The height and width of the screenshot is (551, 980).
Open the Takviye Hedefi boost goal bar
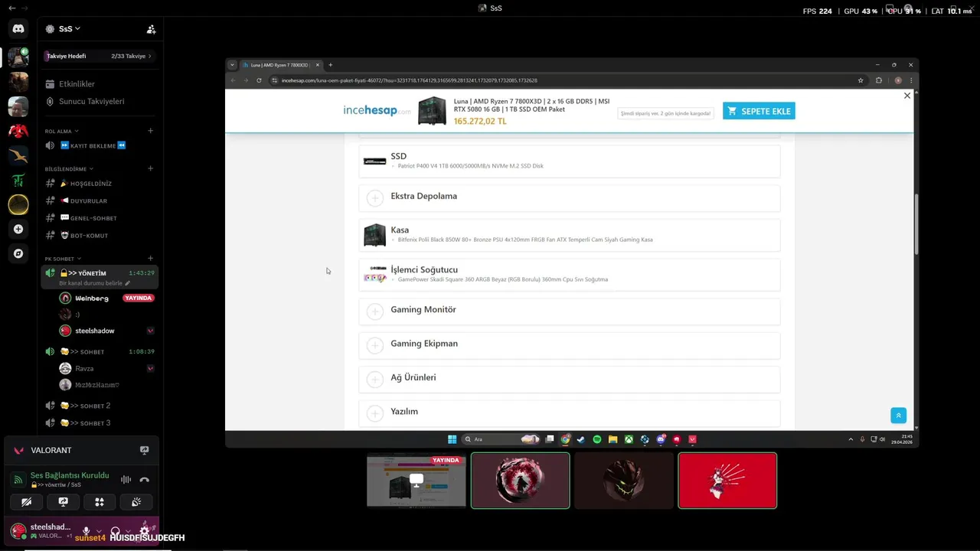tap(100, 56)
